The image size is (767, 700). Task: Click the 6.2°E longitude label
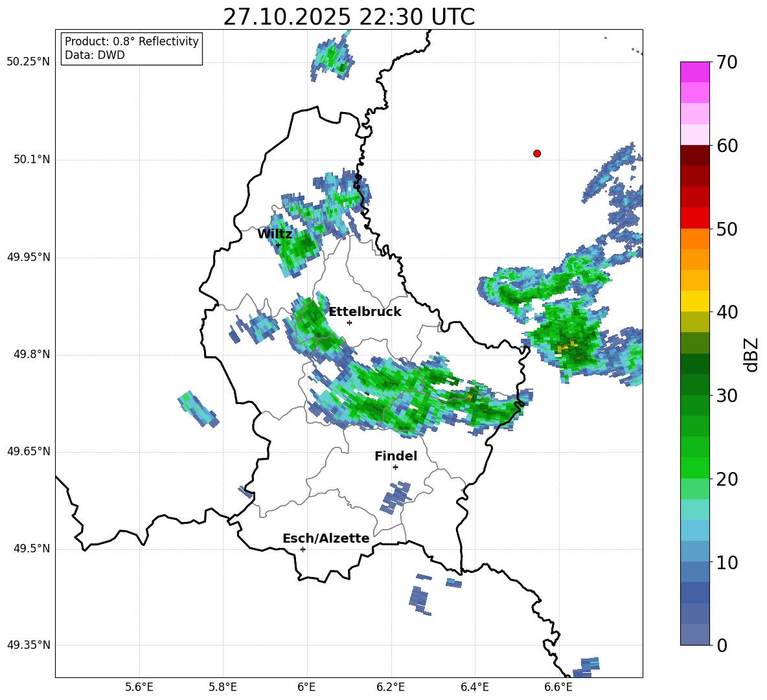[391, 688]
